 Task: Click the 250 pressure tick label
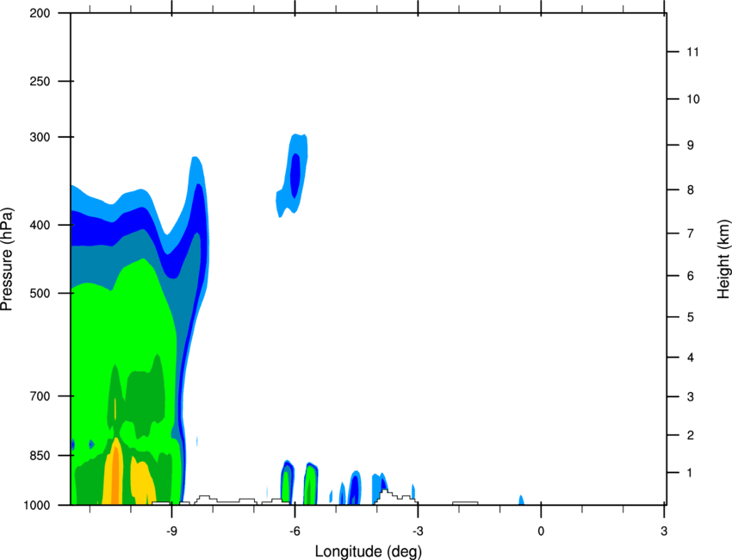point(40,81)
